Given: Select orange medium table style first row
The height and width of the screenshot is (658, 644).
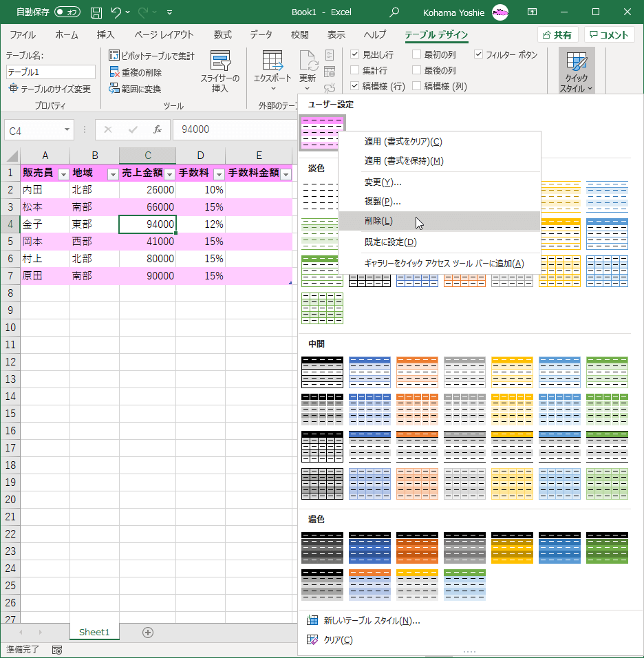Looking at the screenshot, I should coord(417,372).
